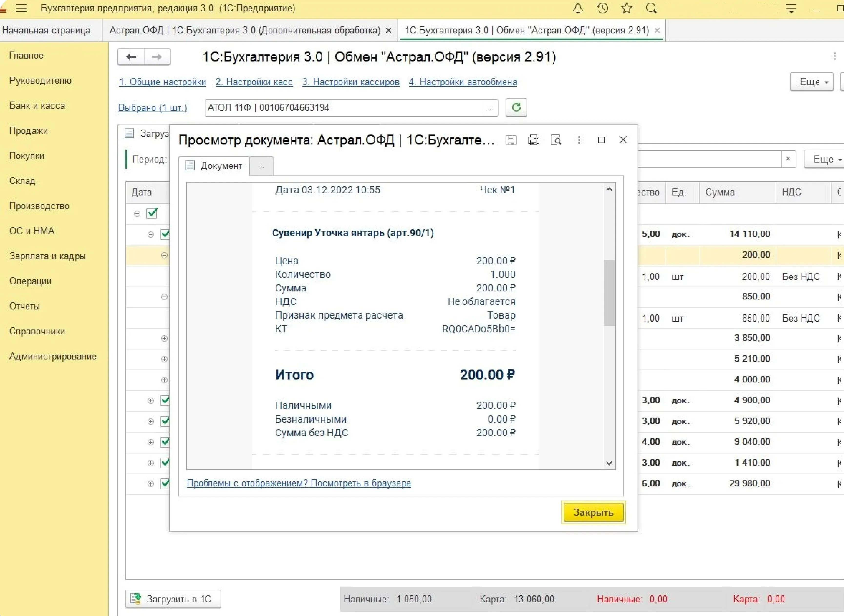Close the 'Обмен Астрал.ОФД версия 2.91' tab
This screenshot has width=844, height=616.
(657, 31)
